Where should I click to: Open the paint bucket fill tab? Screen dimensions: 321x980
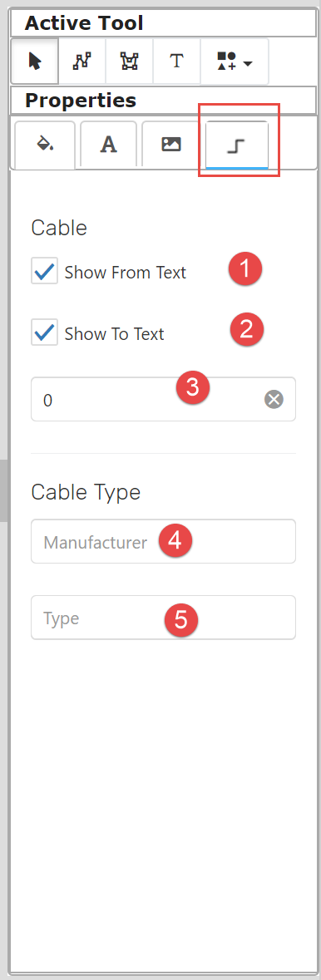click(x=44, y=145)
